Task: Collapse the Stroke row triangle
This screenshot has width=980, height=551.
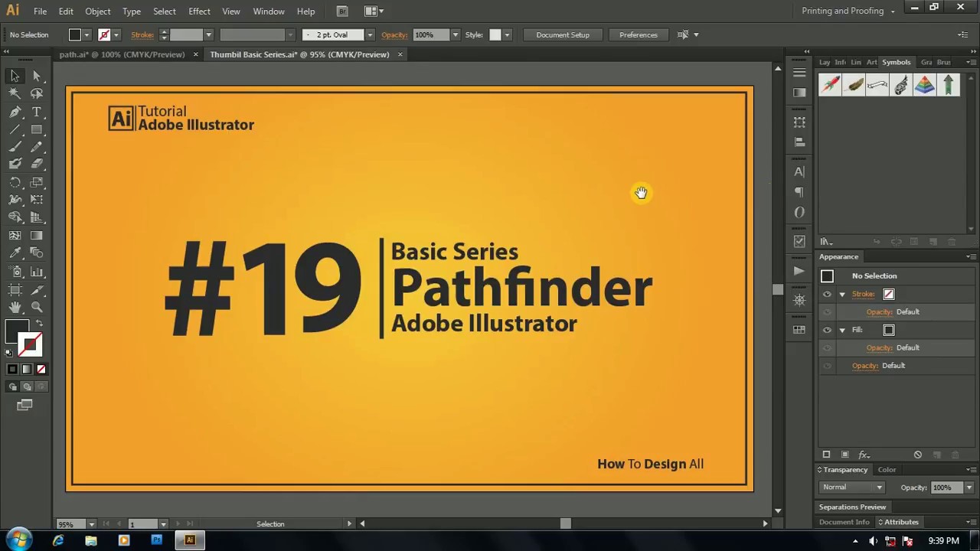Action: coord(842,294)
